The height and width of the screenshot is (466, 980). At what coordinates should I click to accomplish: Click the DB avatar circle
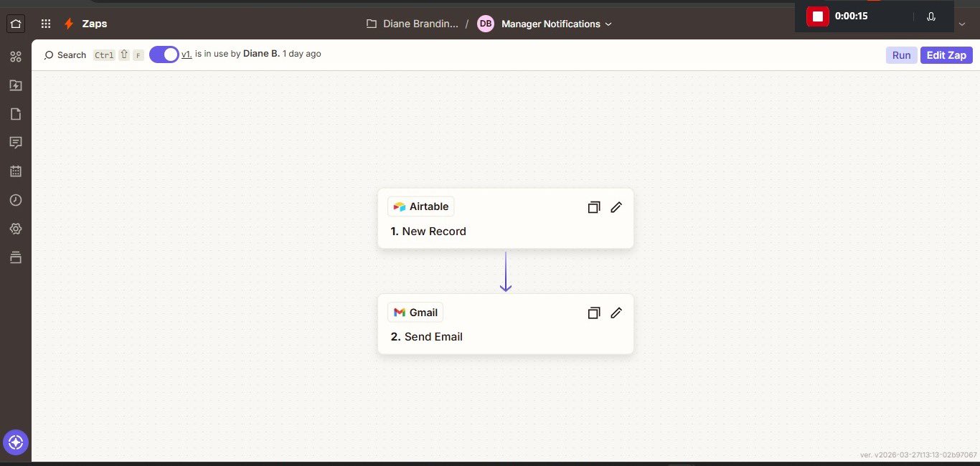click(x=486, y=24)
